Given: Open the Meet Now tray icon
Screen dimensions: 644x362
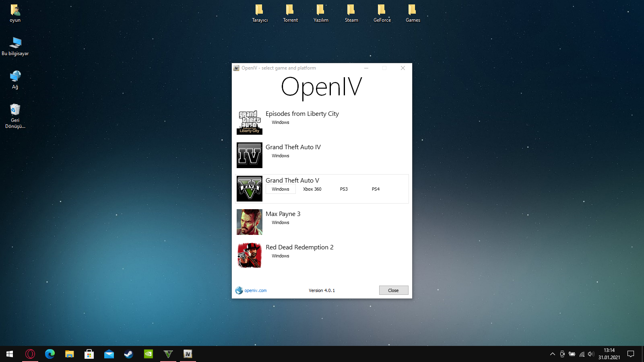Looking at the screenshot, I should (562, 354).
